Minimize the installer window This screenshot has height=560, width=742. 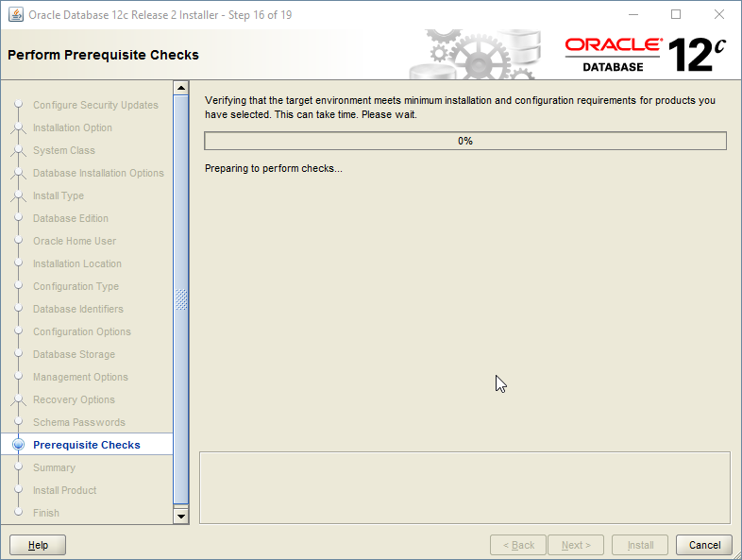(x=633, y=15)
